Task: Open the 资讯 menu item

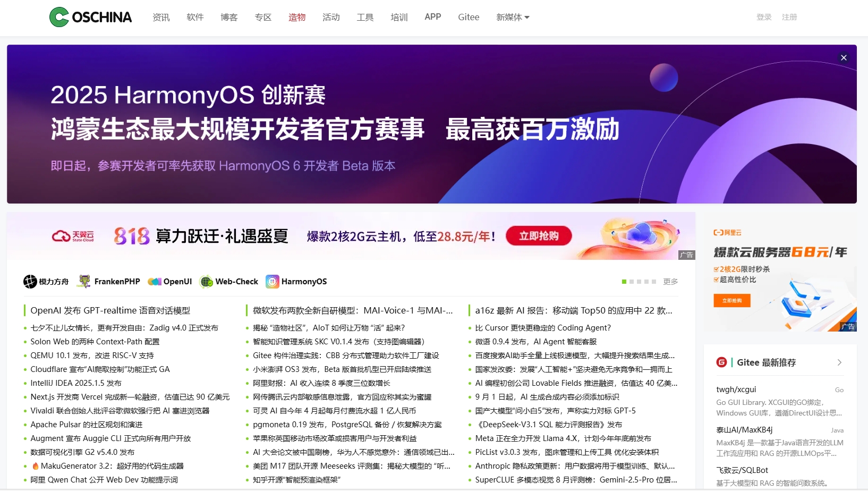Action: tap(161, 17)
